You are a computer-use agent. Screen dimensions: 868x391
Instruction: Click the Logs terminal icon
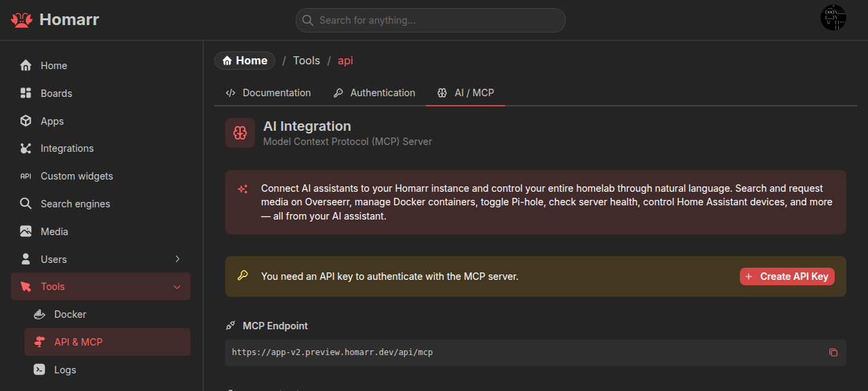tap(39, 370)
